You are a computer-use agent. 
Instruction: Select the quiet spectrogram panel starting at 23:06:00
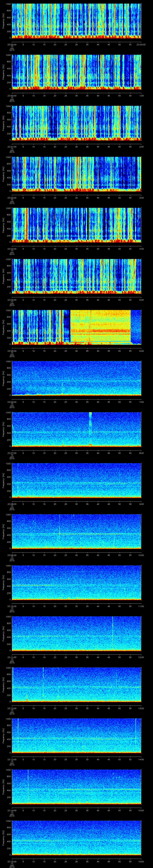click(x=77, y=378)
